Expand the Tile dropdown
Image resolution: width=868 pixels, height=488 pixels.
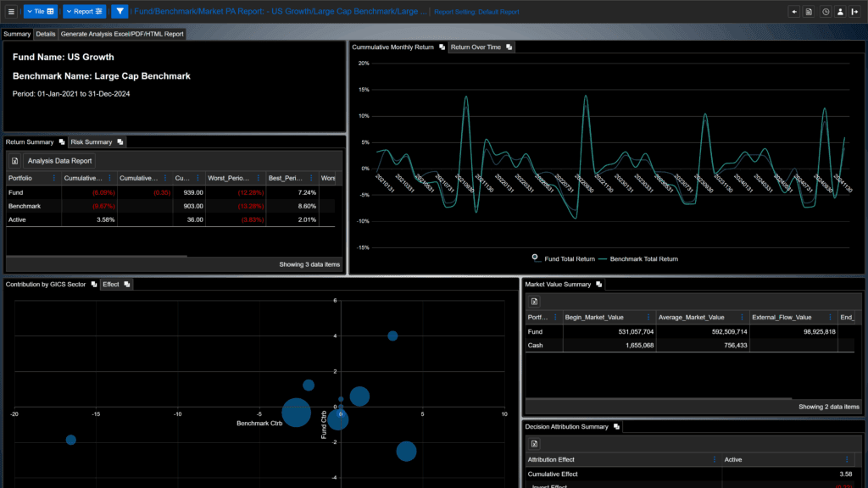coord(40,12)
